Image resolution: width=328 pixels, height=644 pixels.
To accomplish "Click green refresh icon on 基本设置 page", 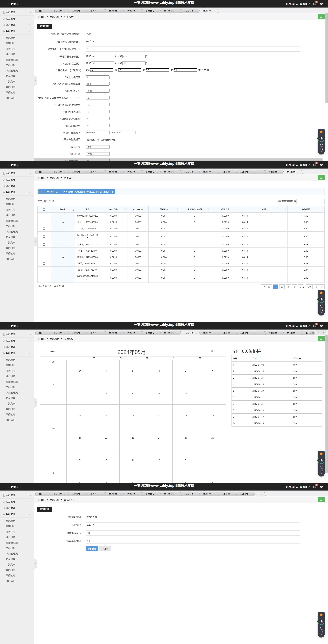I will [321, 17].
